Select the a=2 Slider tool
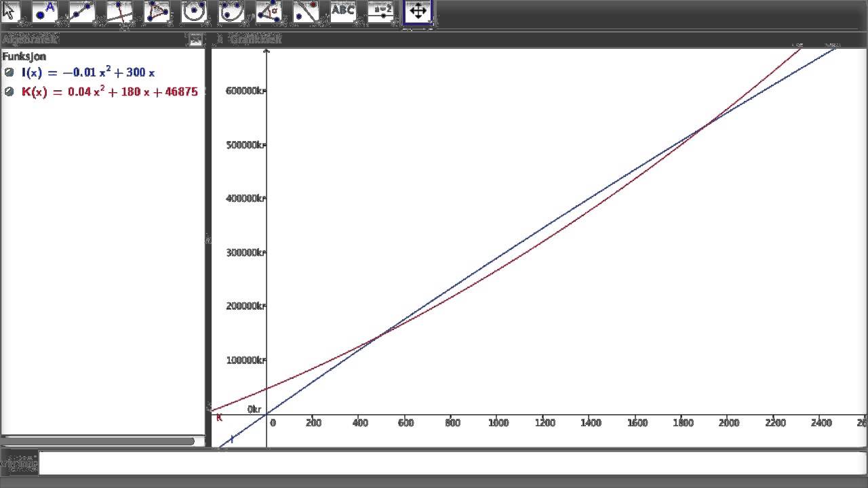Screen dimensions: 868x488 click(x=380, y=12)
